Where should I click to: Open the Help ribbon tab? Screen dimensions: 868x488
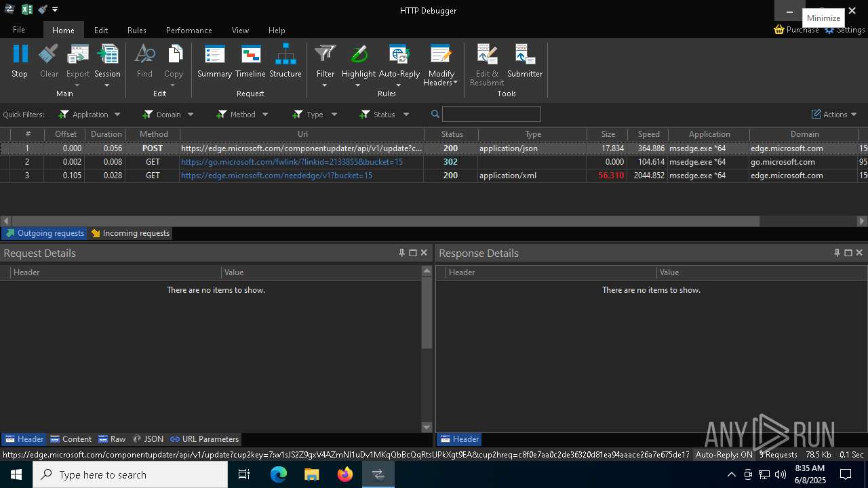click(277, 30)
